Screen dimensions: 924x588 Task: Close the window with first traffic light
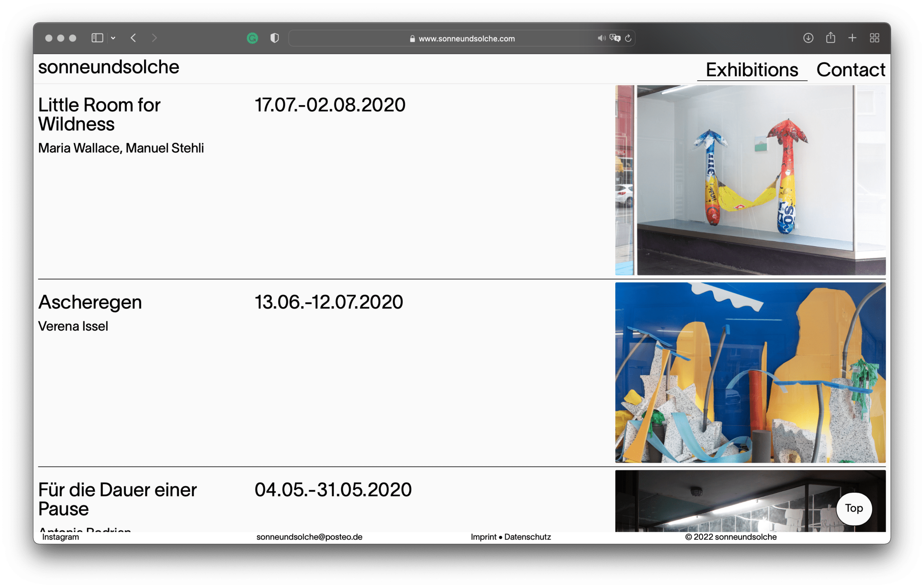(x=49, y=38)
